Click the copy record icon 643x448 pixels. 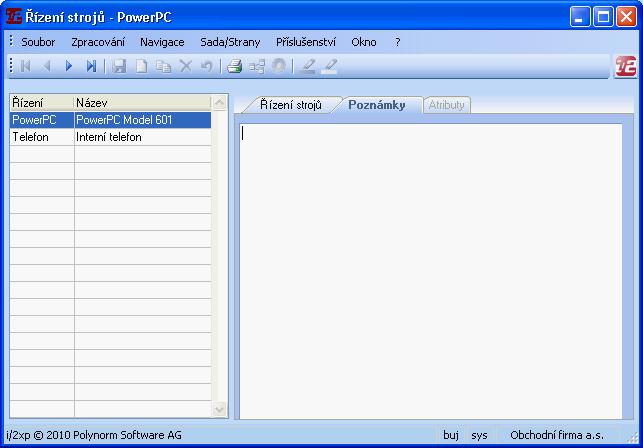click(163, 66)
